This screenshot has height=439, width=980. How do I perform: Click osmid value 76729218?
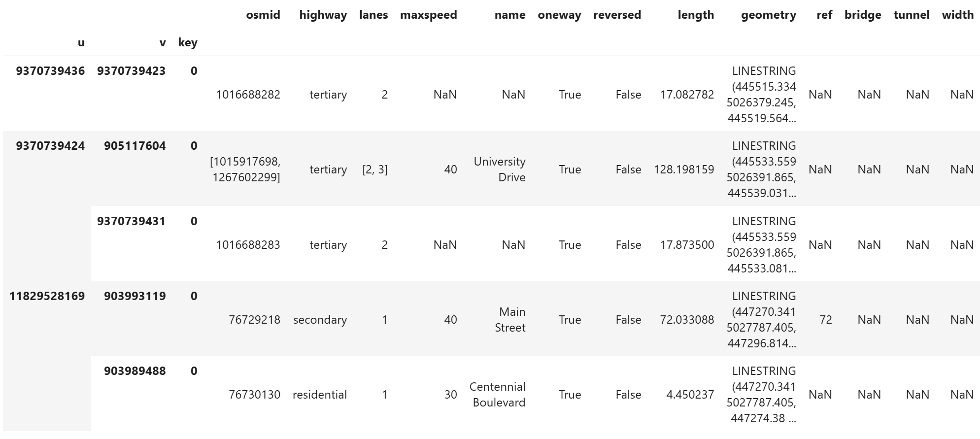tap(254, 320)
